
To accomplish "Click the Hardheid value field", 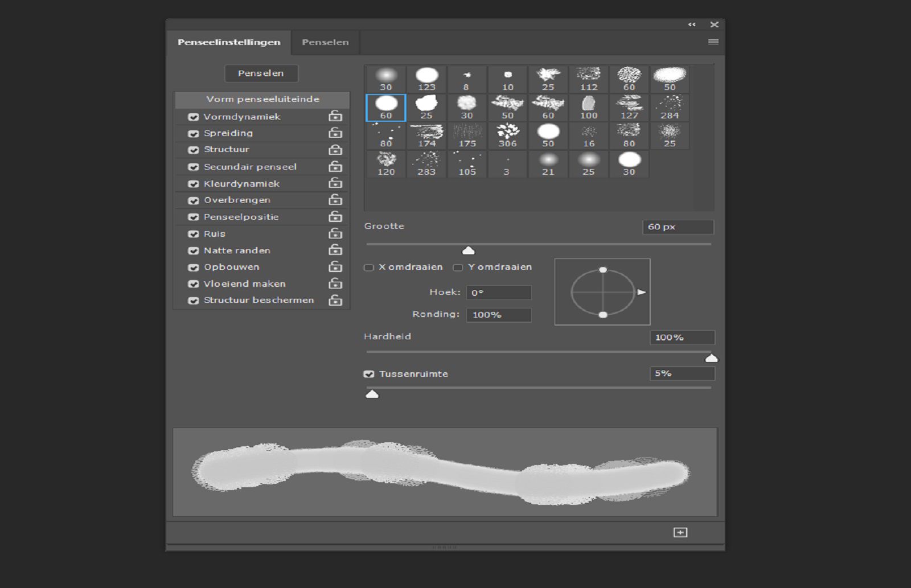I will coord(682,338).
